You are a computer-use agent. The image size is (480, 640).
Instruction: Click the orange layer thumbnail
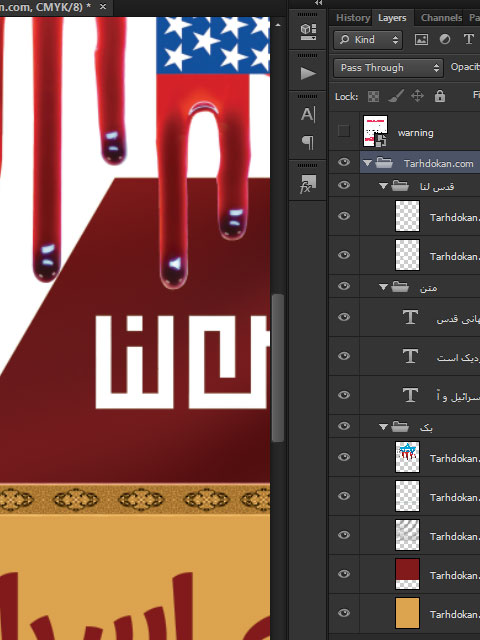(407, 613)
